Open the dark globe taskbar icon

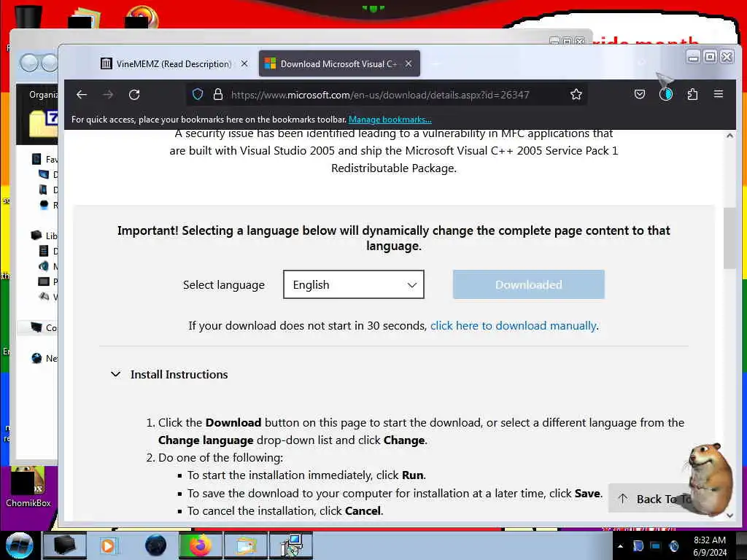tap(156, 545)
